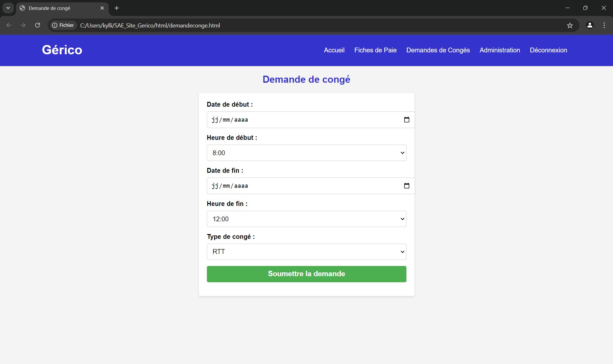Click the Date de fin label
The height and width of the screenshot is (364, 613).
coord(225,171)
